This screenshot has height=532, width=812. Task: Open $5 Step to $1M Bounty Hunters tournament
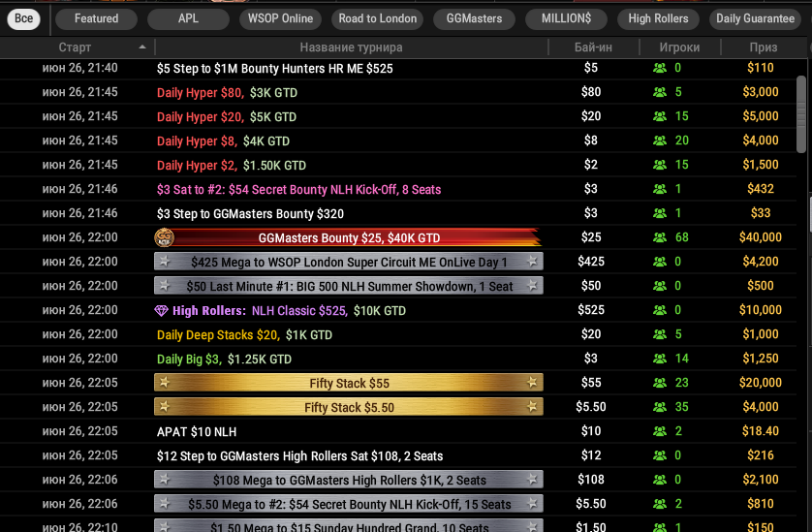click(x=275, y=69)
